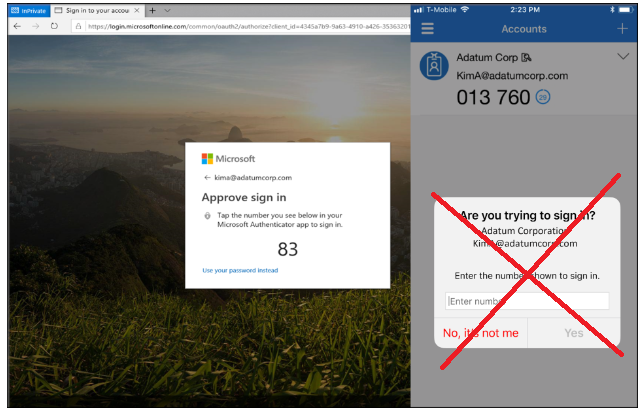The width and height of the screenshot is (642, 408).
Task: Open the tab list chevron
Action: click(x=167, y=11)
